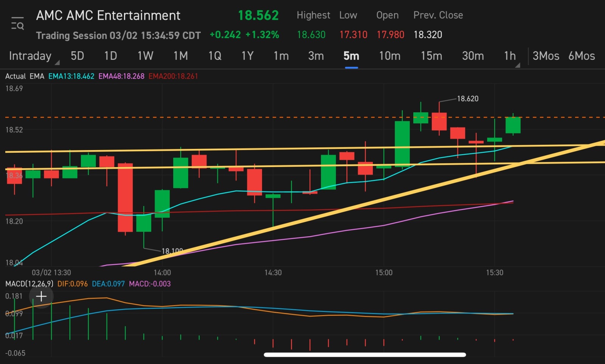Select the 1W timeframe
The height and width of the screenshot is (364, 605).
click(145, 56)
